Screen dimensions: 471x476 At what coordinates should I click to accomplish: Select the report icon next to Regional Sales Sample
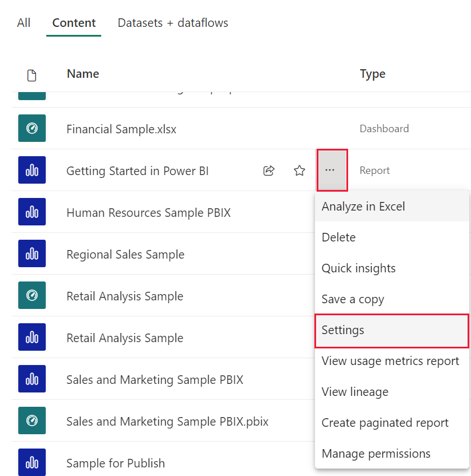(x=31, y=253)
